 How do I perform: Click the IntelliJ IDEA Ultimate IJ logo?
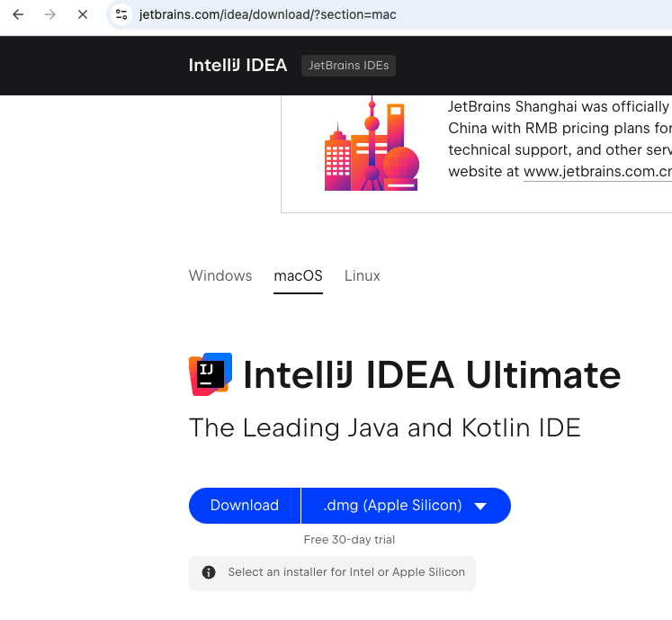click(211, 374)
